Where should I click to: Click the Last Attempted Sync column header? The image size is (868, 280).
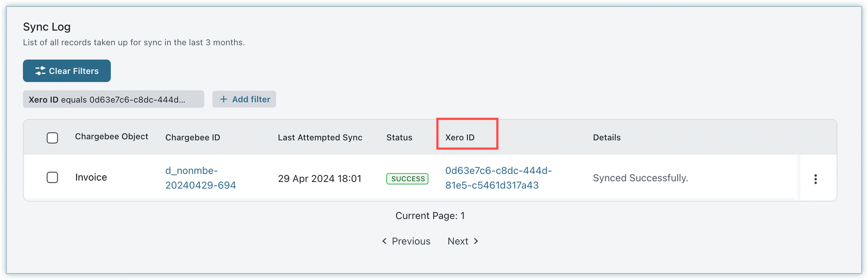(320, 137)
